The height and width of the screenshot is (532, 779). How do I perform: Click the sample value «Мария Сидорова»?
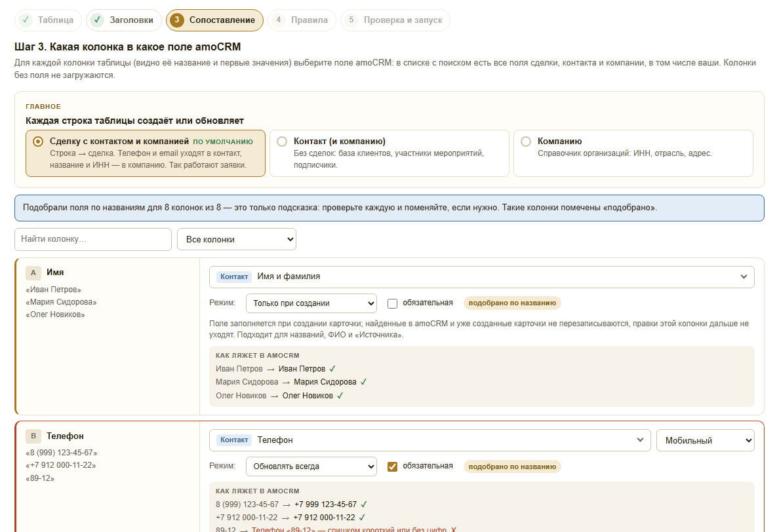tap(61, 302)
